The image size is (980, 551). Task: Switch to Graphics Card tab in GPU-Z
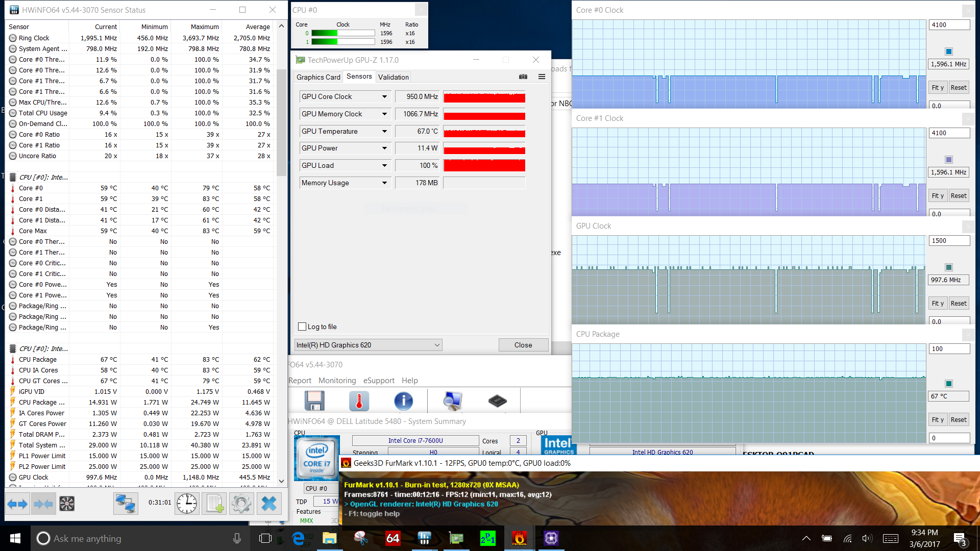point(318,77)
